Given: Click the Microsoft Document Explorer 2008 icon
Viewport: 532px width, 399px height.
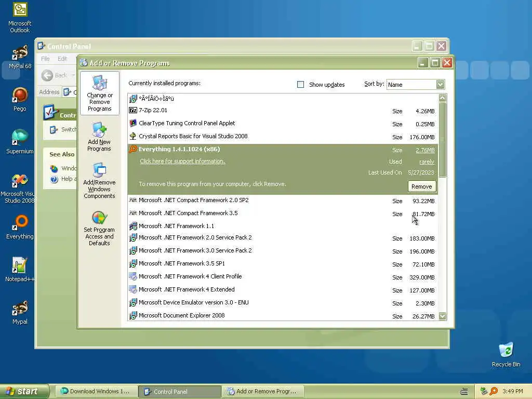Looking at the screenshot, I should tap(133, 315).
